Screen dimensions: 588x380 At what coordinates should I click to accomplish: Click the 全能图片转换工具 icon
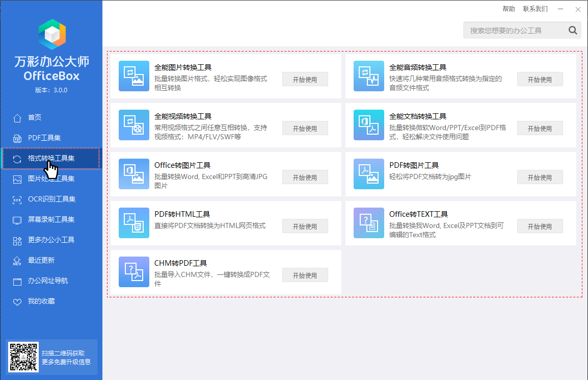134,77
